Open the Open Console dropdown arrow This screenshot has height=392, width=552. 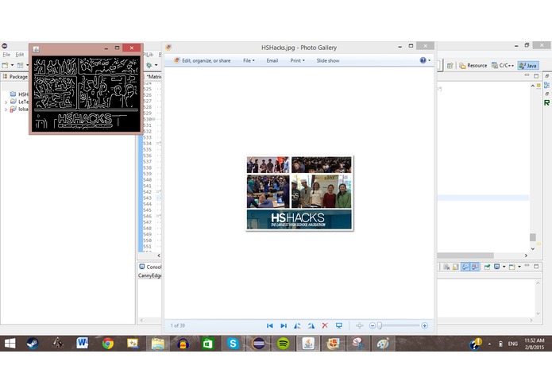(x=519, y=267)
